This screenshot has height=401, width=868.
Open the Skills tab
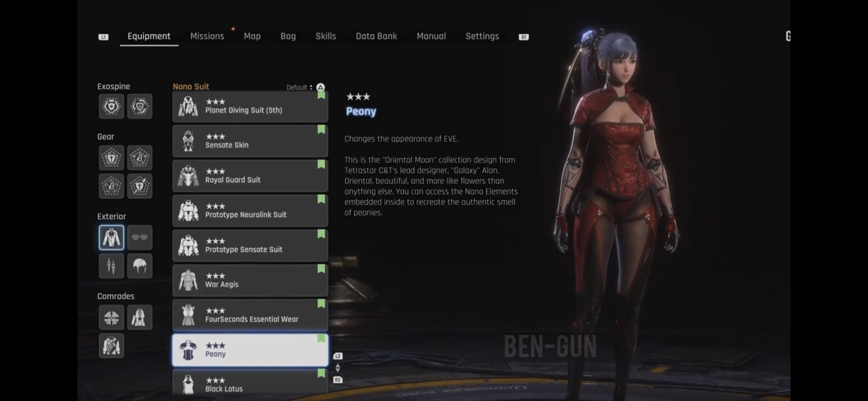(326, 36)
